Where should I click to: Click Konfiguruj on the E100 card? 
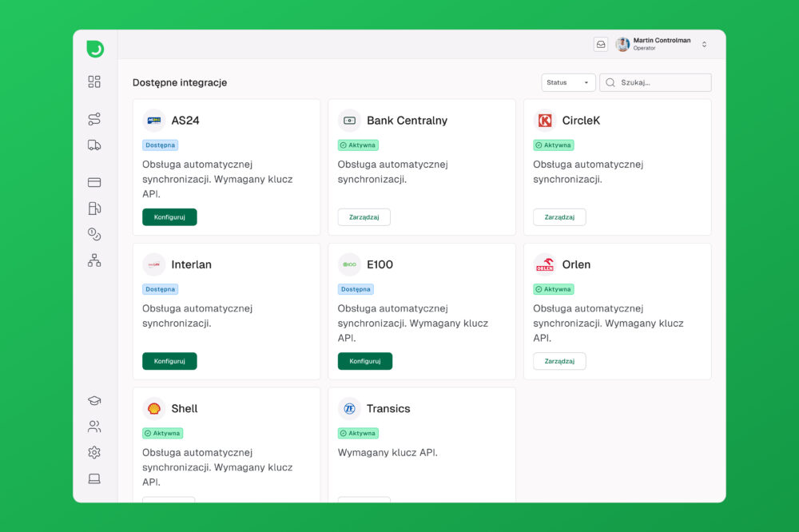pyautogui.click(x=365, y=361)
